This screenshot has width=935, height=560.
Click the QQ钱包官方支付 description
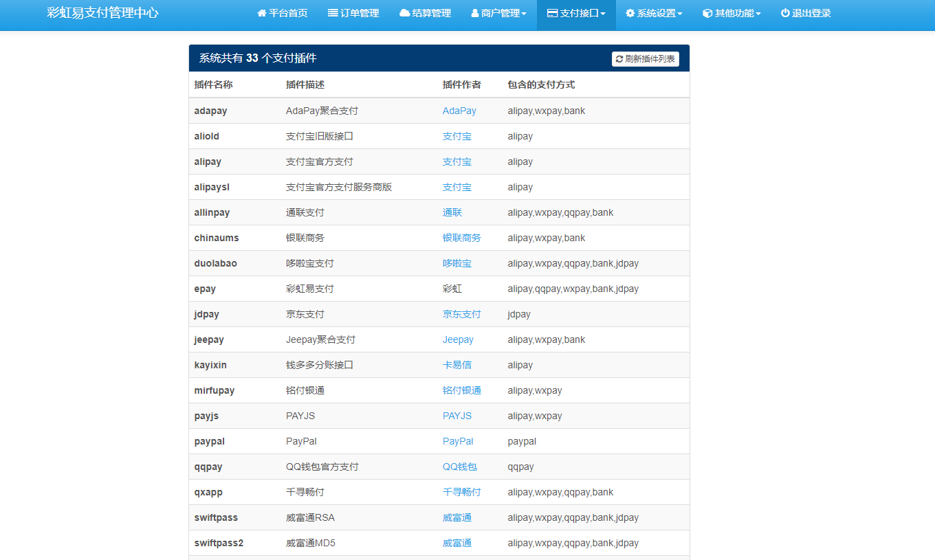(322, 467)
